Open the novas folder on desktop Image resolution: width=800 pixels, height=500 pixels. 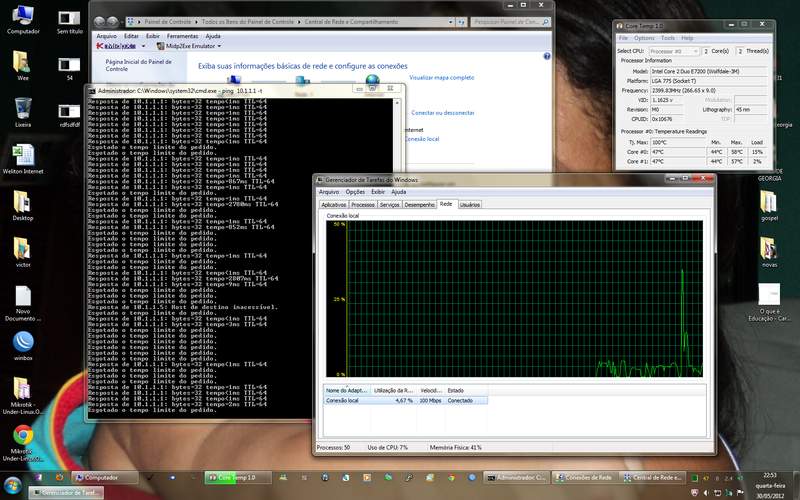769,252
